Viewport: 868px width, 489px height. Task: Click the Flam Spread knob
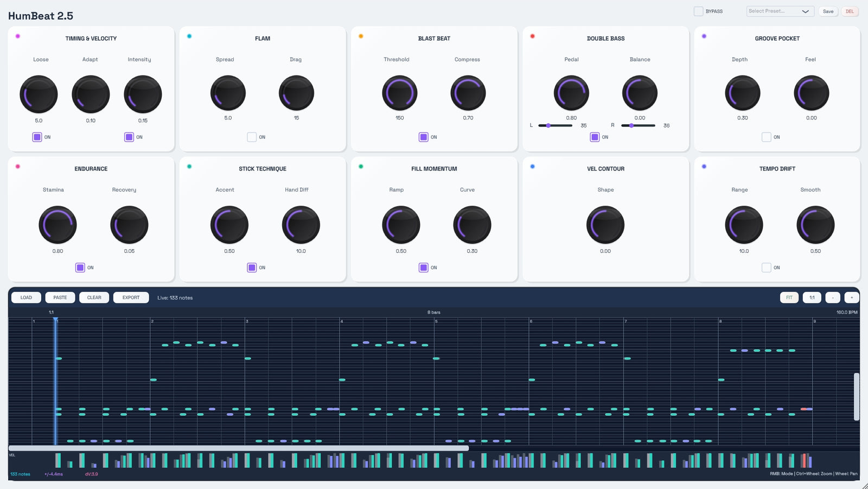[x=228, y=93]
